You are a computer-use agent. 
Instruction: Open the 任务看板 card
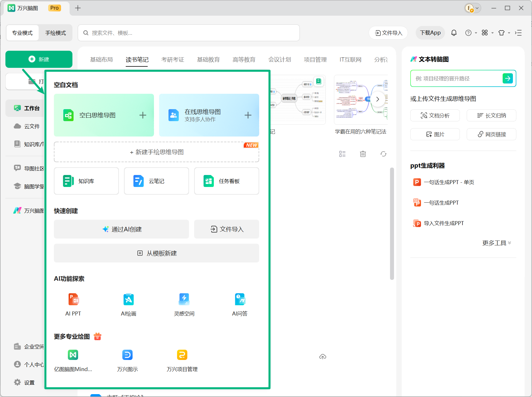(x=227, y=181)
